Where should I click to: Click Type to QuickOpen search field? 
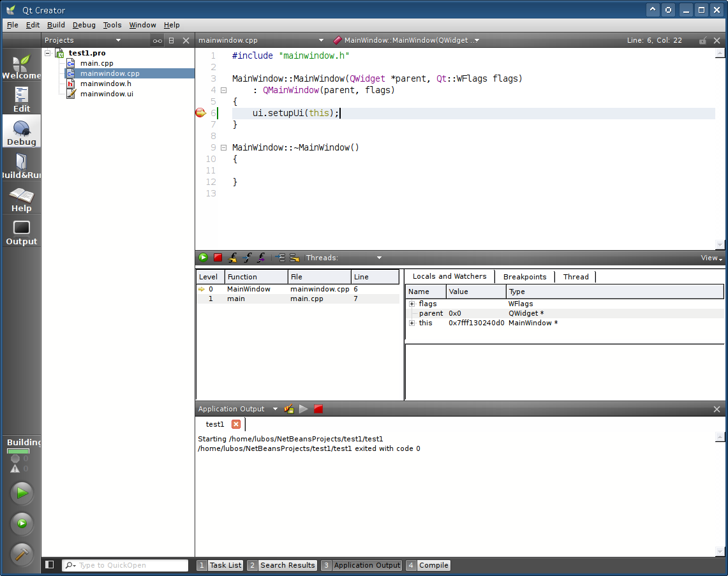pos(125,565)
